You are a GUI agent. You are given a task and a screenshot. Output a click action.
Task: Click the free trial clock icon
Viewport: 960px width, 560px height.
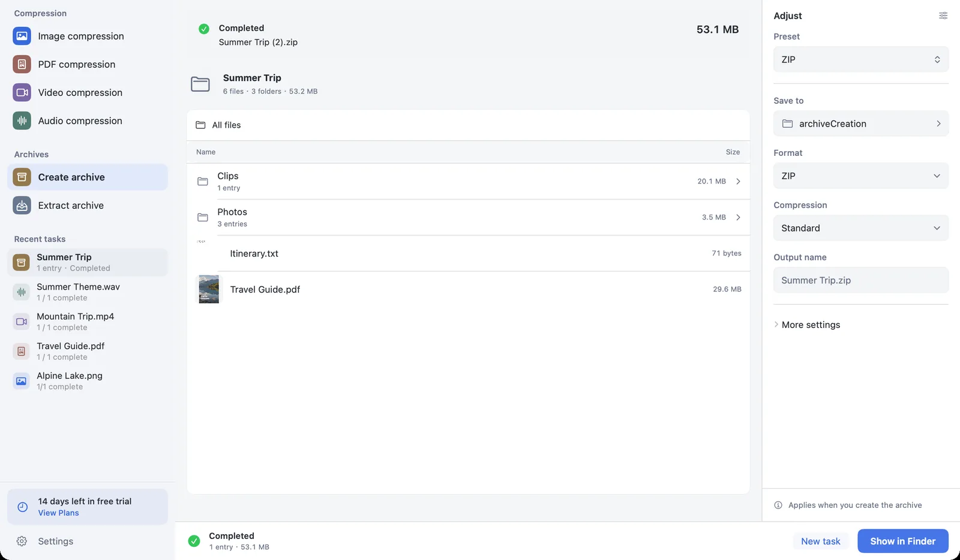(x=22, y=507)
